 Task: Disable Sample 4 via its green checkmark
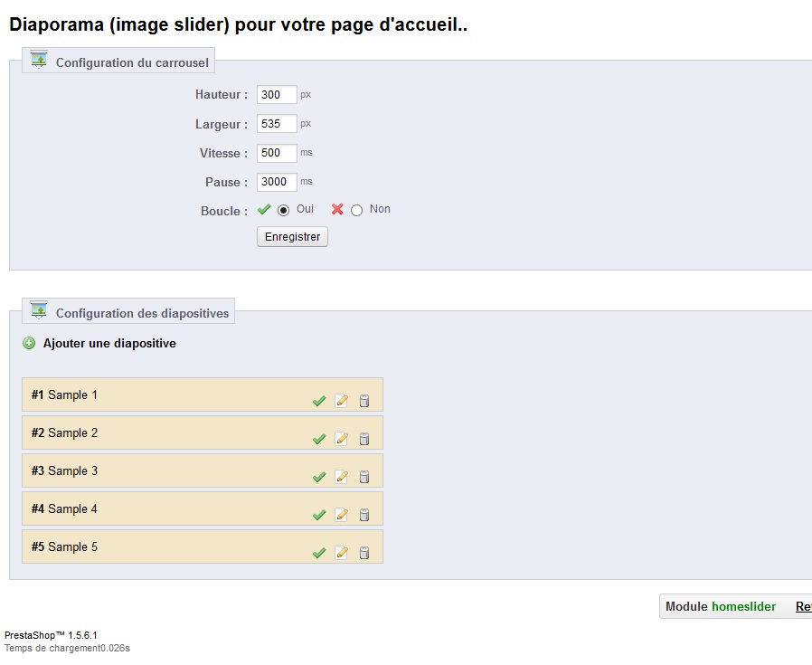point(319,515)
